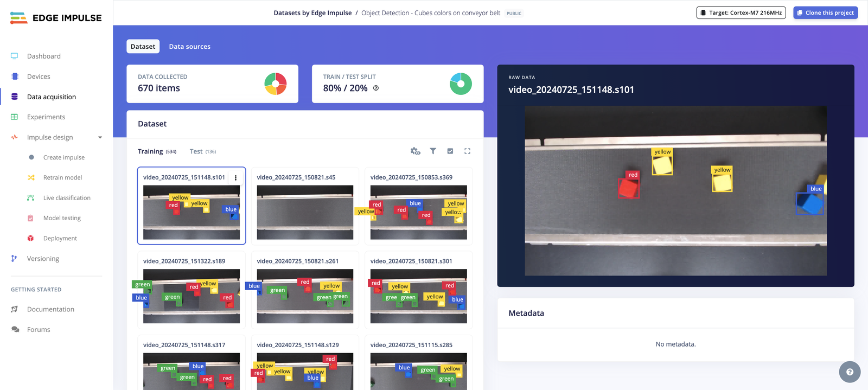This screenshot has height=390, width=868.
Task: Open Model testing page
Action: (62, 218)
